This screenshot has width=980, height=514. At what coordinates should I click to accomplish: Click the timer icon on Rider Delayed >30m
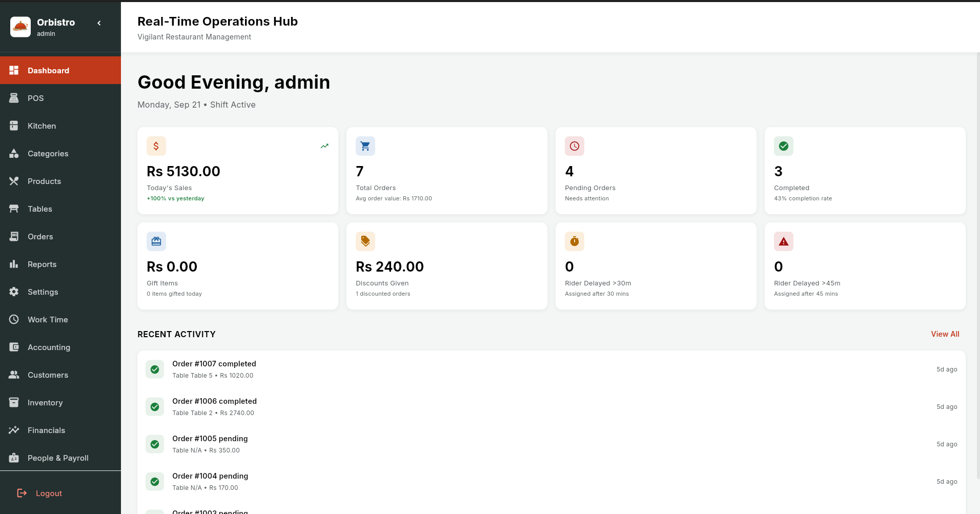click(x=575, y=241)
